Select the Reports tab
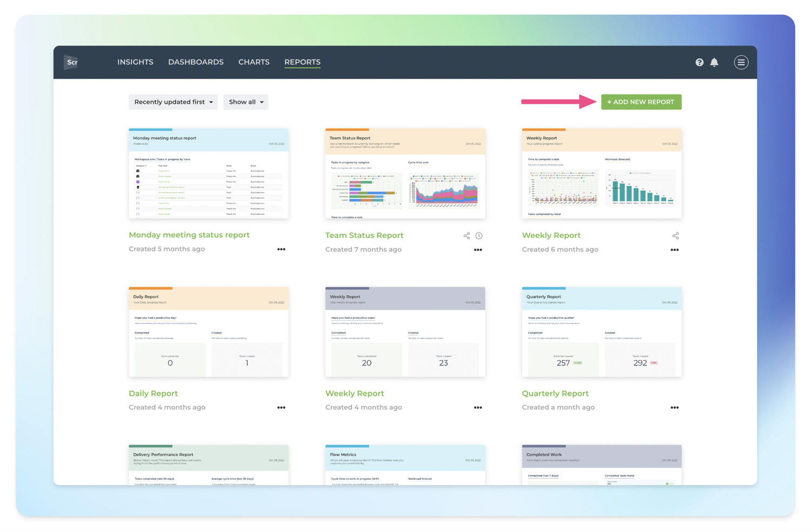The height and width of the screenshot is (532, 811). tap(302, 62)
